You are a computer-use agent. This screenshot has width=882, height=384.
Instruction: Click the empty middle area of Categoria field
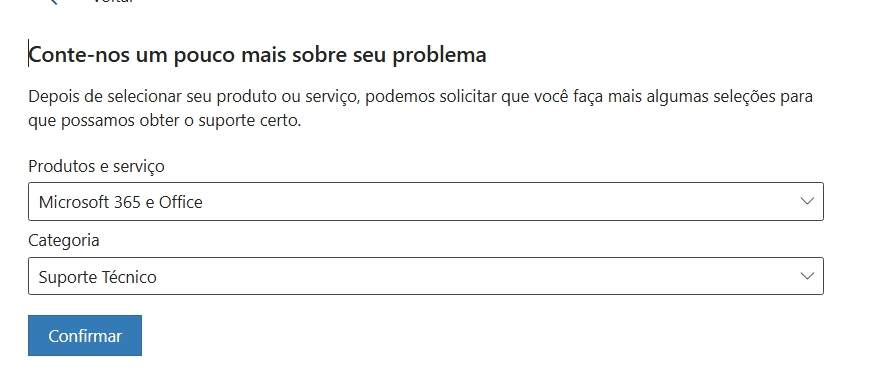point(478,276)
